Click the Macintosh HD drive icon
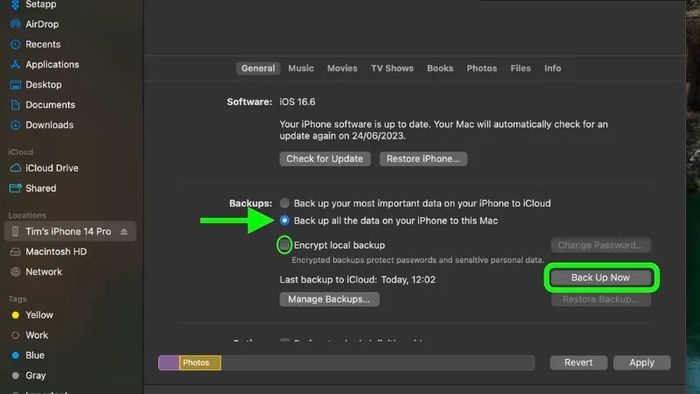The width and height of the screenshot is (700, 394). [x=15, y=252]
